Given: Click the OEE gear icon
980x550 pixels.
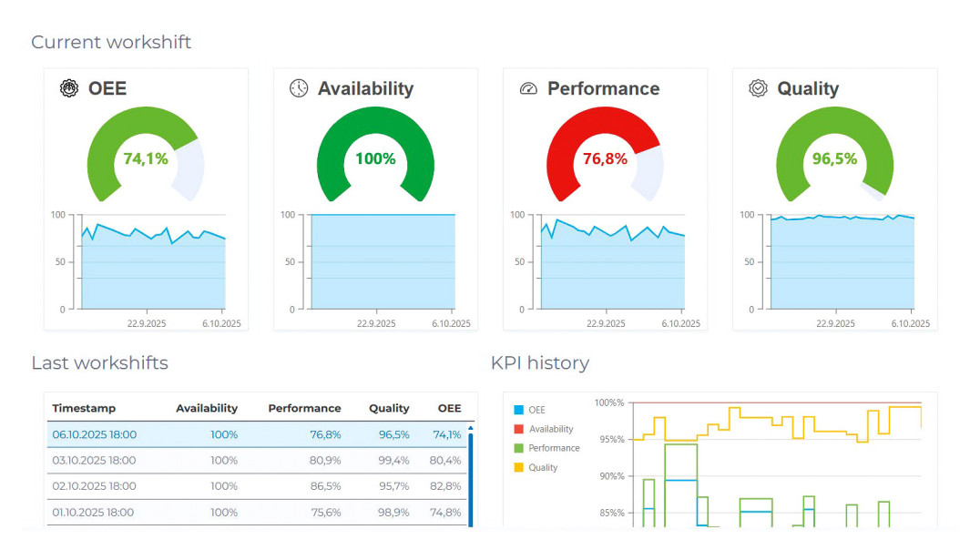Looking at the screenshot, I should [68, 88].
